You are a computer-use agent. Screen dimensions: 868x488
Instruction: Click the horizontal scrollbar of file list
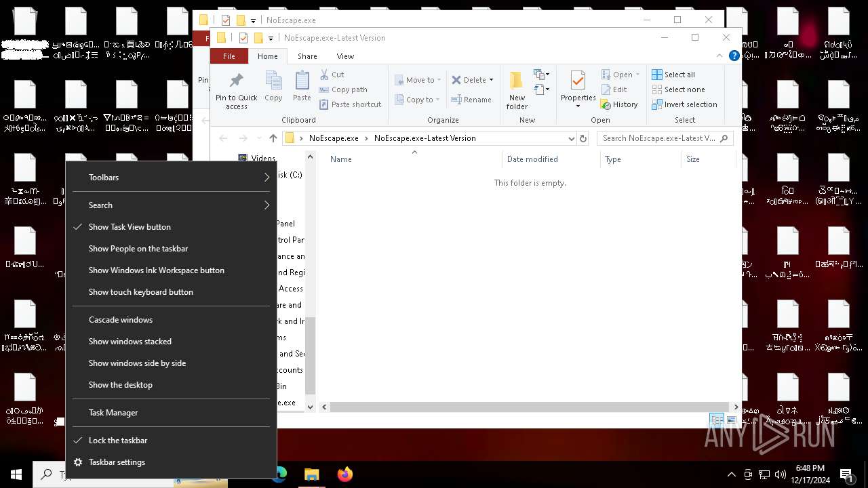(530, 407)
